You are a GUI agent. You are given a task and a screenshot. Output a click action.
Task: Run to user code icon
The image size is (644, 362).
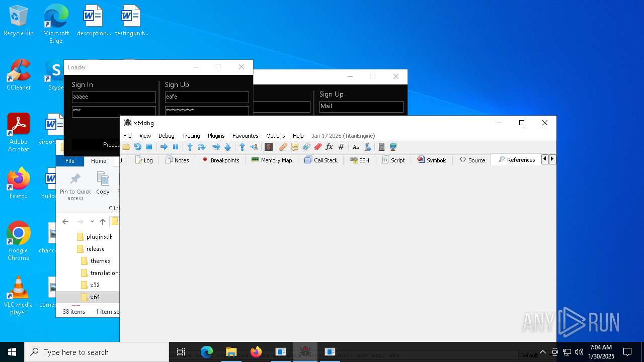[x=254, y=147]
